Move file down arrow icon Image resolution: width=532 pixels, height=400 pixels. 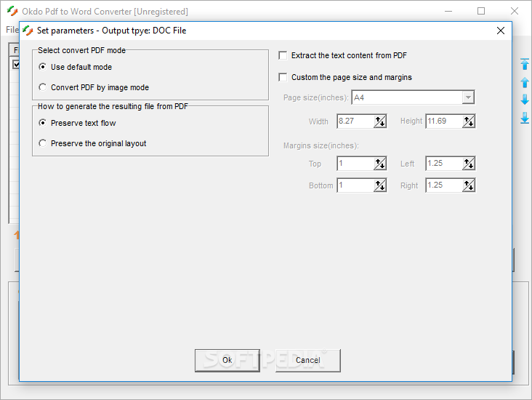(x=525, y=100)
